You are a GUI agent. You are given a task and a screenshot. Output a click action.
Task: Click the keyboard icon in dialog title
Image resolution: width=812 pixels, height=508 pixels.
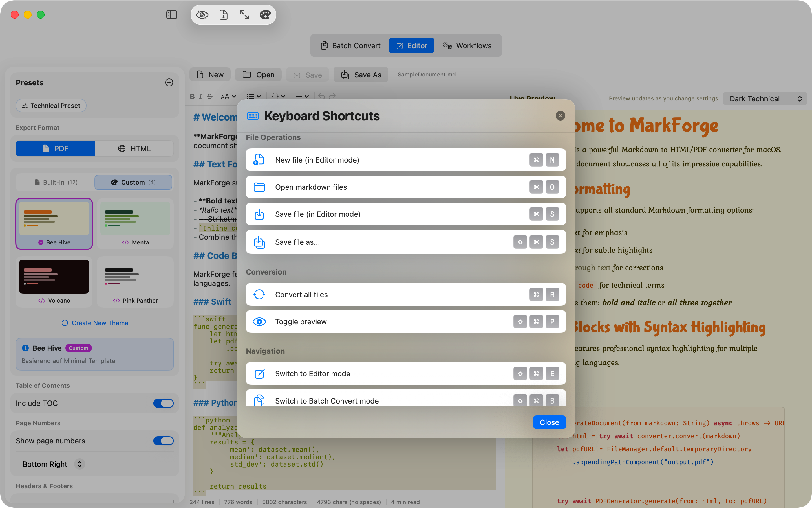pyautogui.click(x=253, y=116)
